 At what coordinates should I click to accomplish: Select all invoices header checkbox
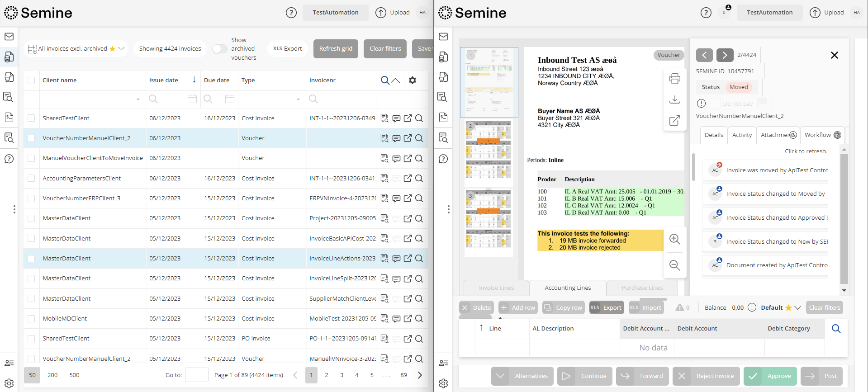click(31, 80)
